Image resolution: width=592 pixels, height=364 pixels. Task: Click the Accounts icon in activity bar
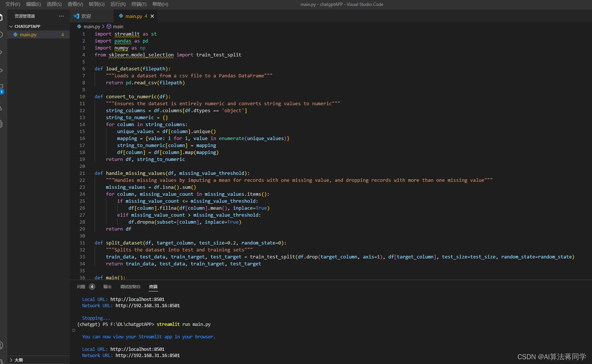point(1,345)
